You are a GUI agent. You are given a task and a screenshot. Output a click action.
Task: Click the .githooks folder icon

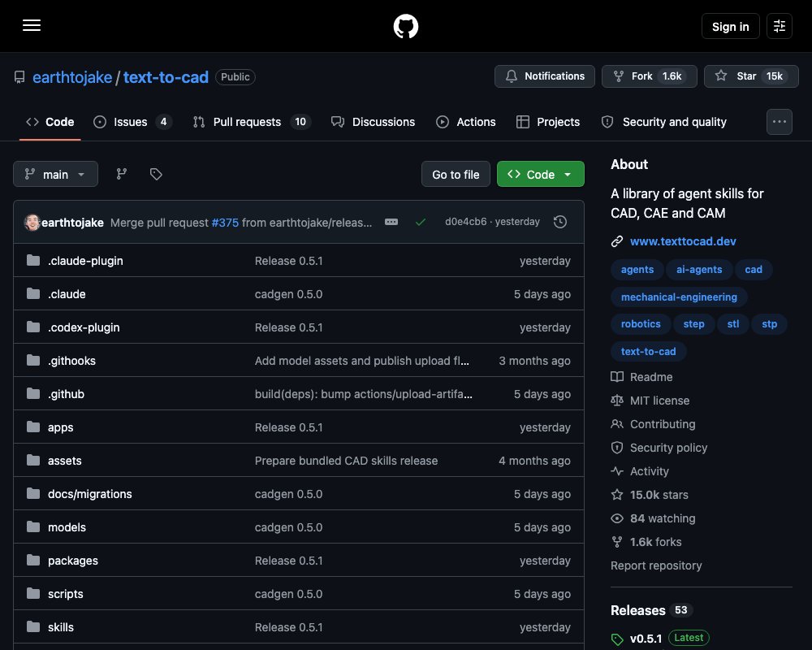pyautogui.click(x=33, y=360)
